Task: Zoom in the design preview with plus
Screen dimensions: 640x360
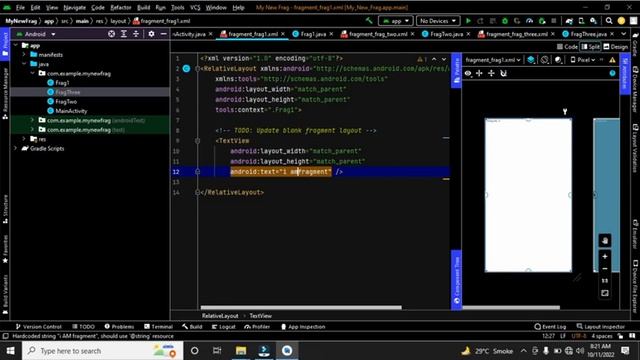Action: click(x=605, y=256)
